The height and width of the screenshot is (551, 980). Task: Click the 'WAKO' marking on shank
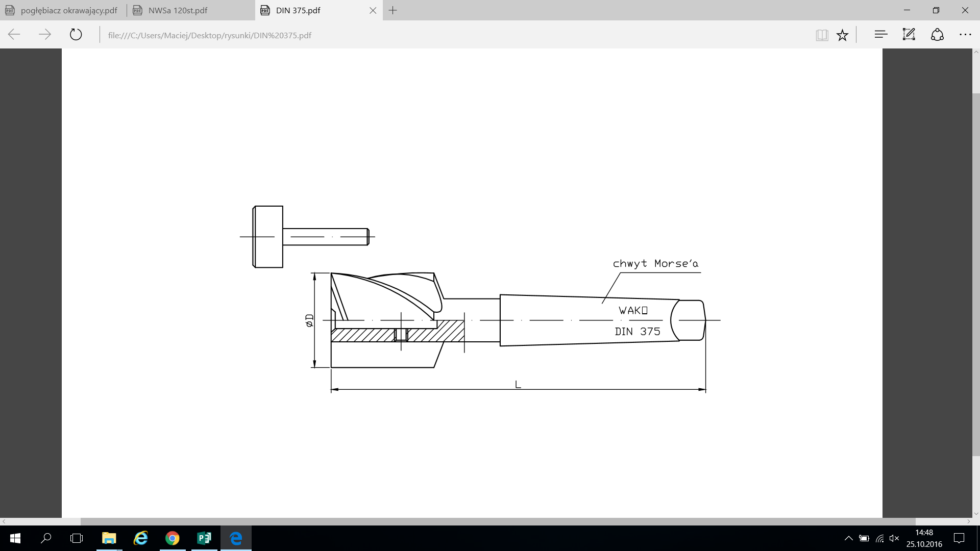point(633,310)
